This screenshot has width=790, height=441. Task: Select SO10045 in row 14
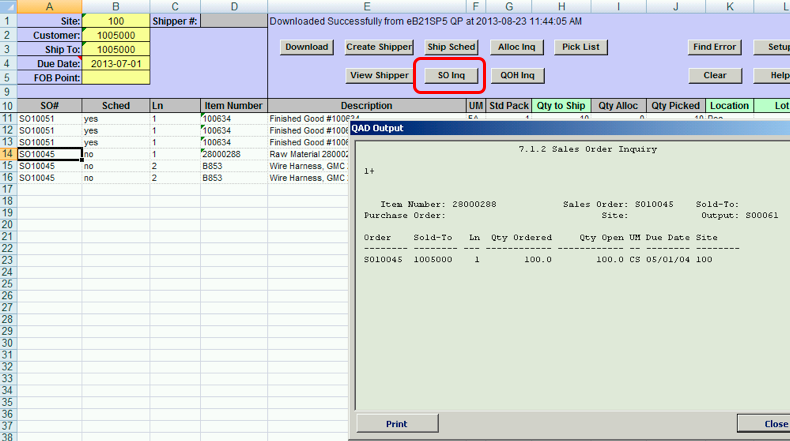pyautogui.click(x=49, y=154)
